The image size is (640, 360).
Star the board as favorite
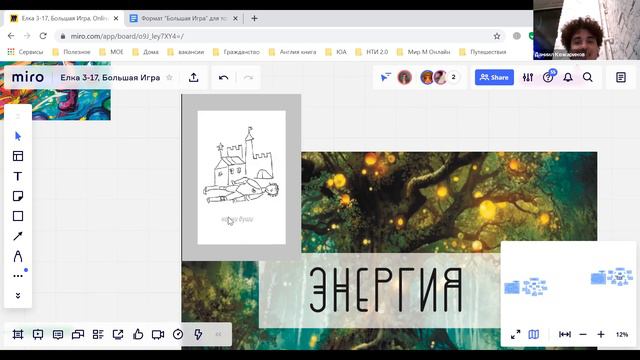click(x=169, y=78)
